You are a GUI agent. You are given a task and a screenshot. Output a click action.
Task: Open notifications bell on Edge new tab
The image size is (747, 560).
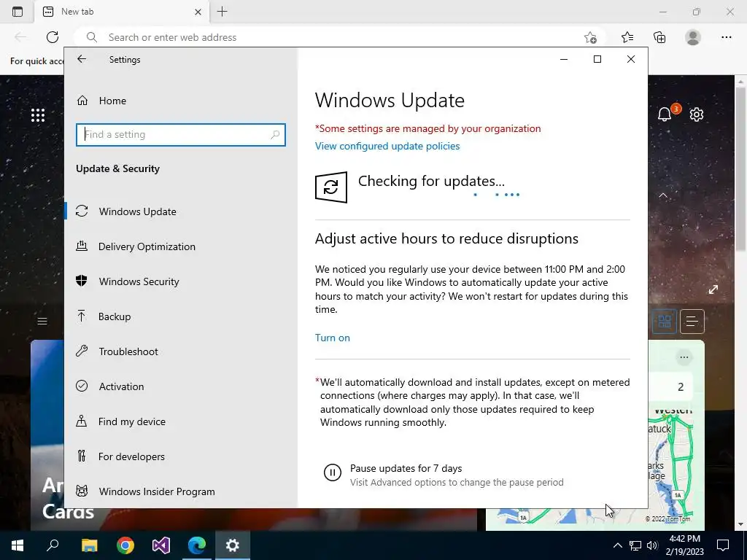[x=665, y=114]
